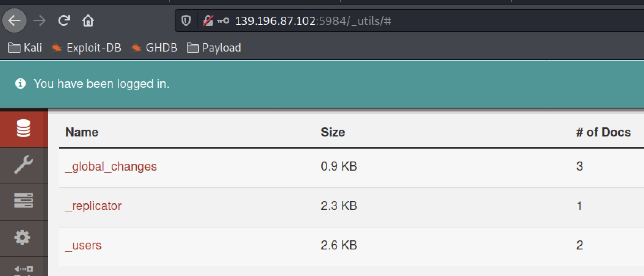644x276 pixels.
Task: Click the '# of Docs' column header
Action: pyautogui.click(x=603, y=132)
